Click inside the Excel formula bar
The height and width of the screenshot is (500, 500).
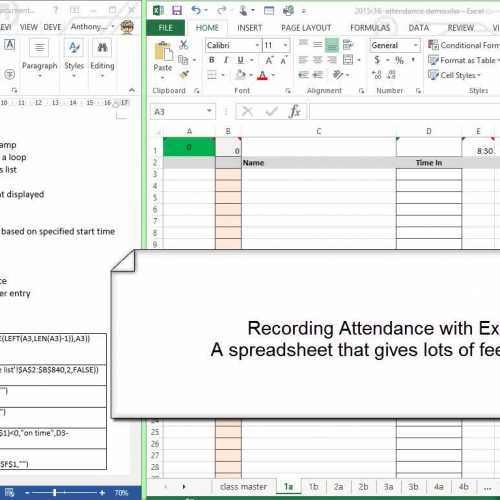tap(405, 111)
